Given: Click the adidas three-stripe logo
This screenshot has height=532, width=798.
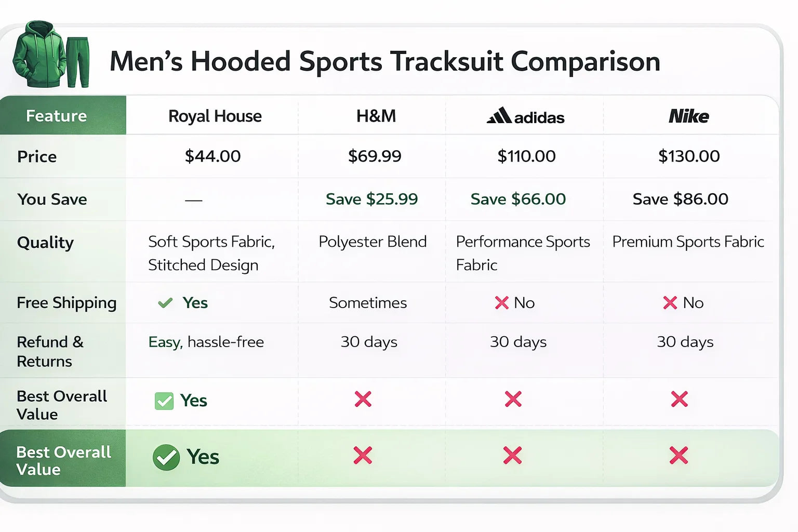Looking at the screenshot, I should tap(499, 115).
